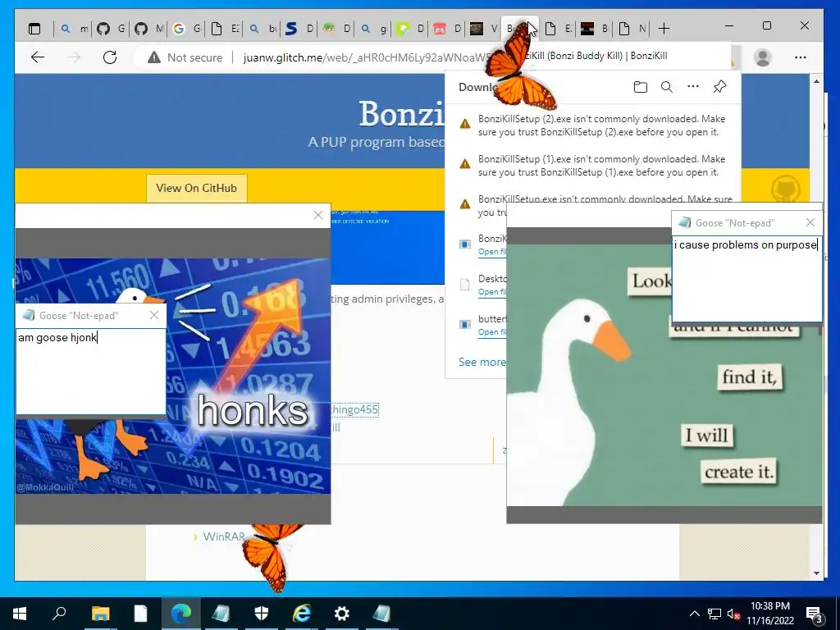Close Not-epad window with am goose hjonk
This screenshot has width=840, height=630.
(x=154, y=315)
